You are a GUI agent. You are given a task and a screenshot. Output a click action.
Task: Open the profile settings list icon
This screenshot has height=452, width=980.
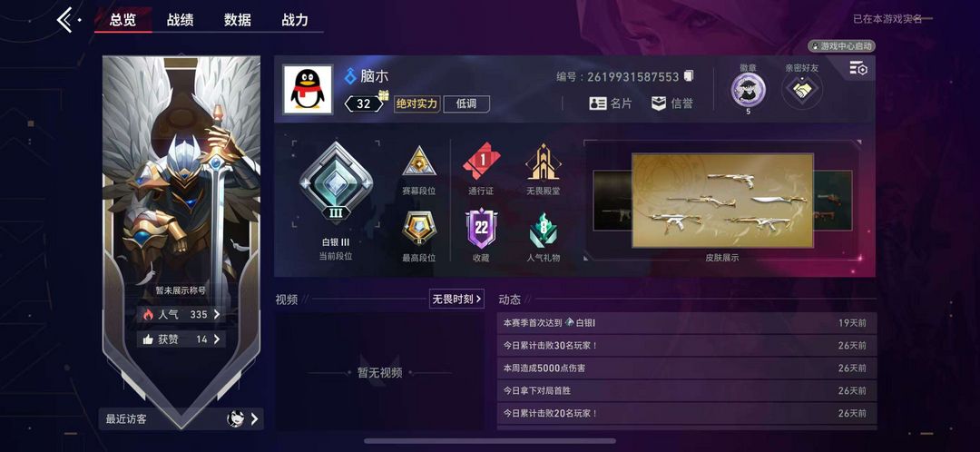[x=858, y=68]
